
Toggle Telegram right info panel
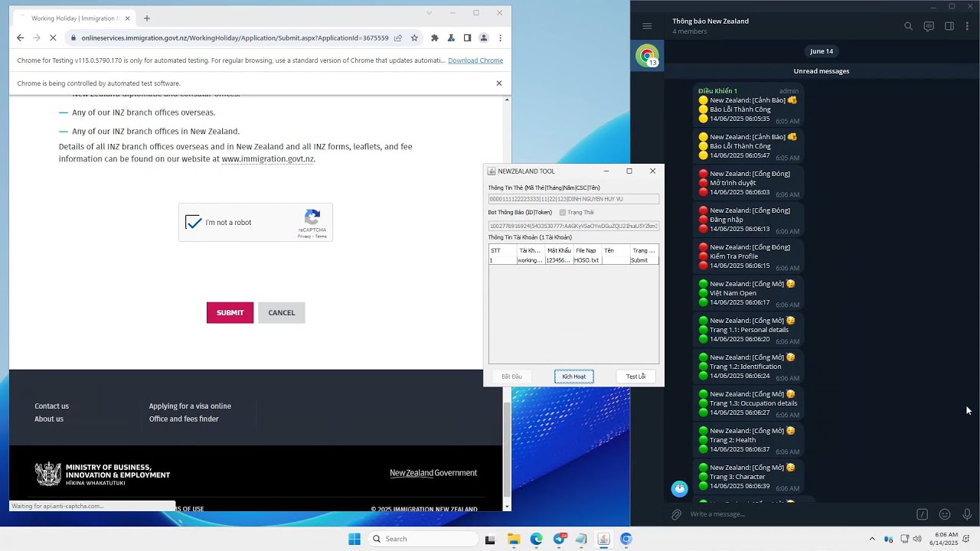click(949, 26)
